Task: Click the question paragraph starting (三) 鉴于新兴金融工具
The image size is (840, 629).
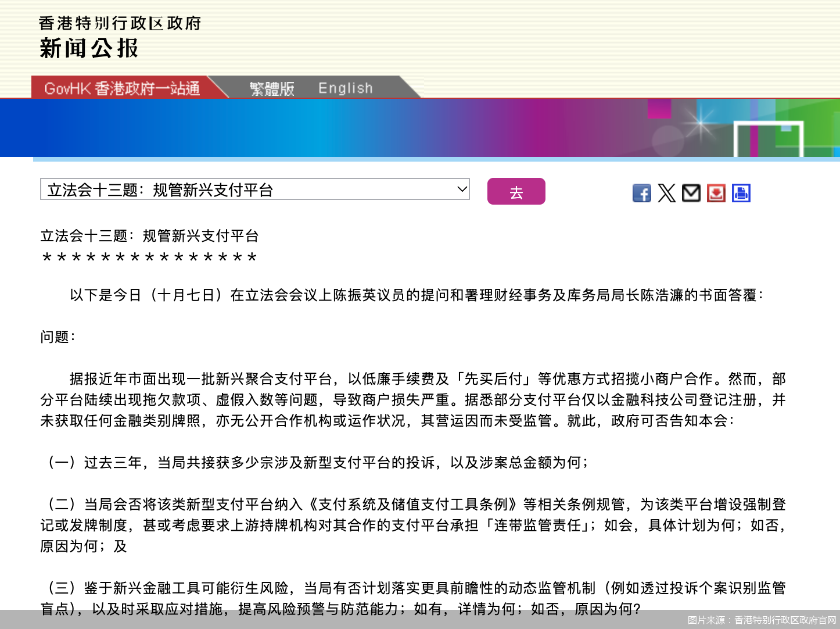Action: [x=414, y=599]
